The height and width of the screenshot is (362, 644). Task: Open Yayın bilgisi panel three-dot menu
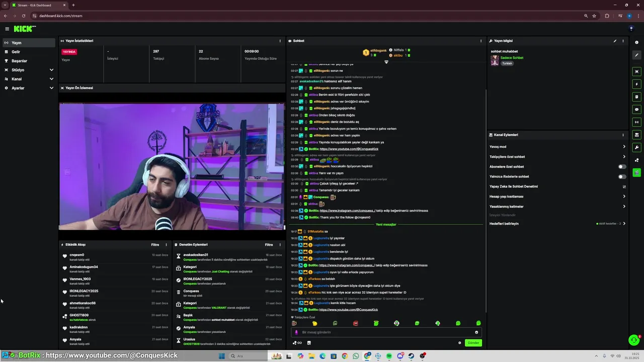click(623, 41)
